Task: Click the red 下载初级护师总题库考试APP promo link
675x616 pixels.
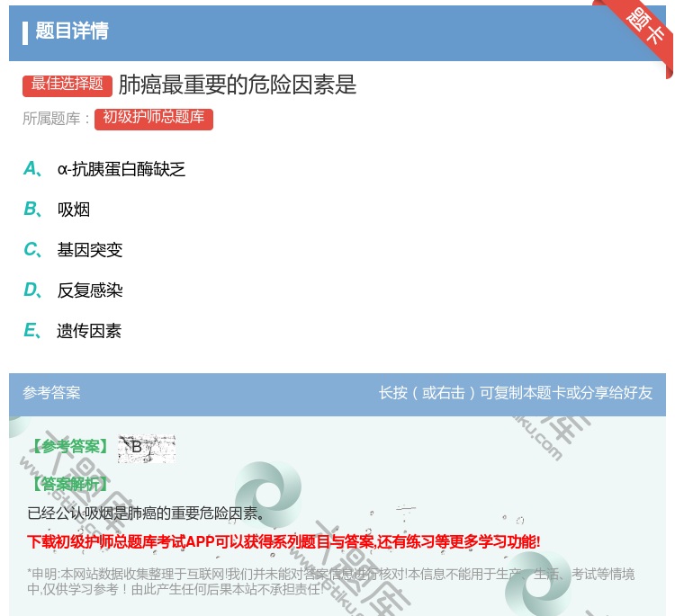Action: tap(283, 541)
